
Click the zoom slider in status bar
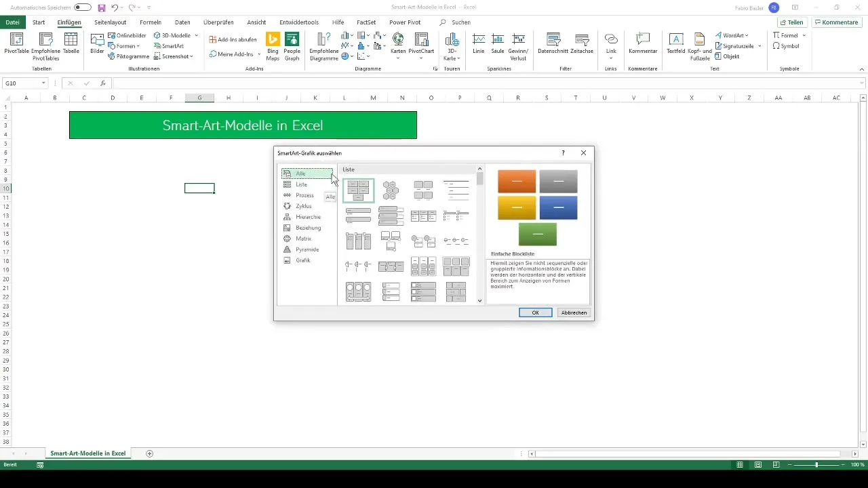(816, 465)
